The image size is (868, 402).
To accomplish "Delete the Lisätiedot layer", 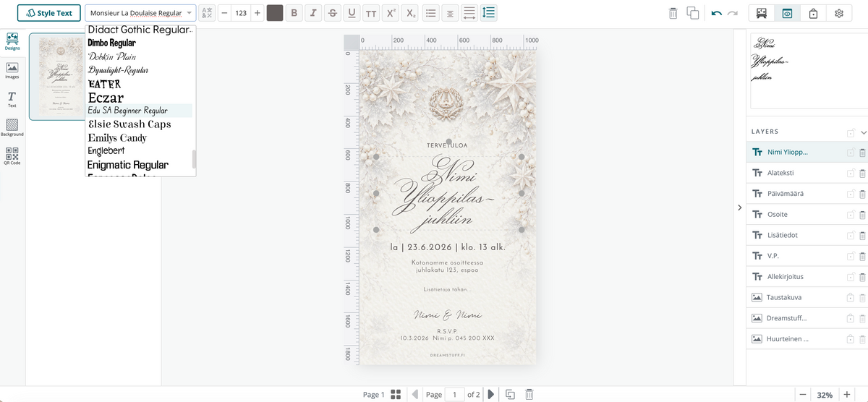I will tap(862, 236).
